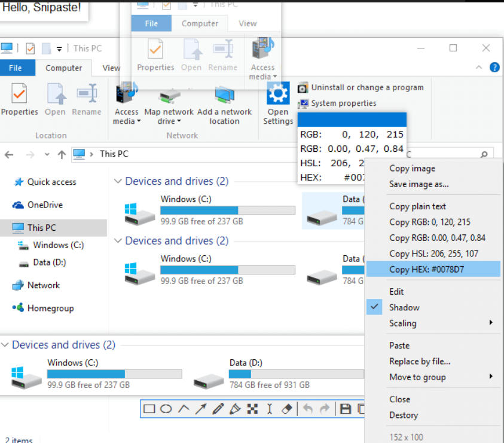Activate the Marker highlighter tool
Image resolution: width=504 pixels, height=443 pixels.
[235, 409]
